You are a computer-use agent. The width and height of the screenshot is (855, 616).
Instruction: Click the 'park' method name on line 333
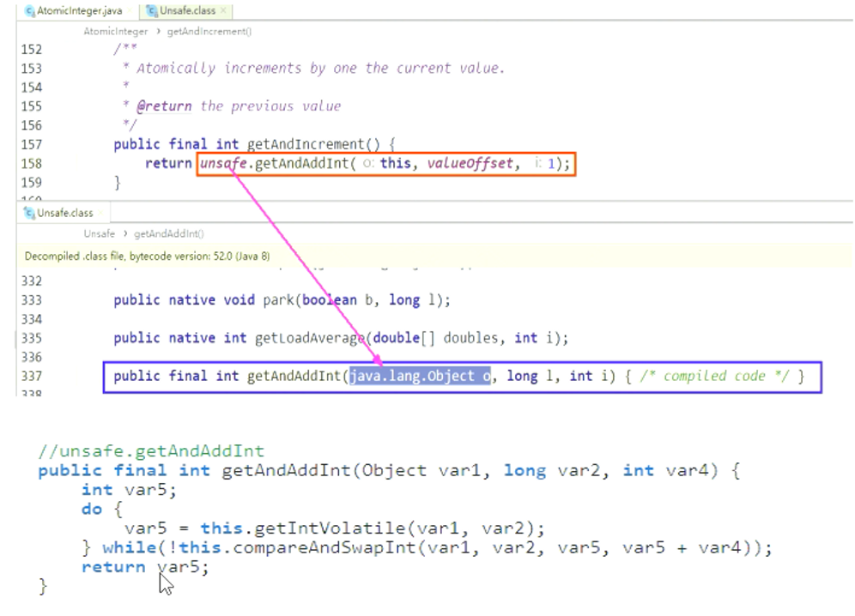coord(279,300)
